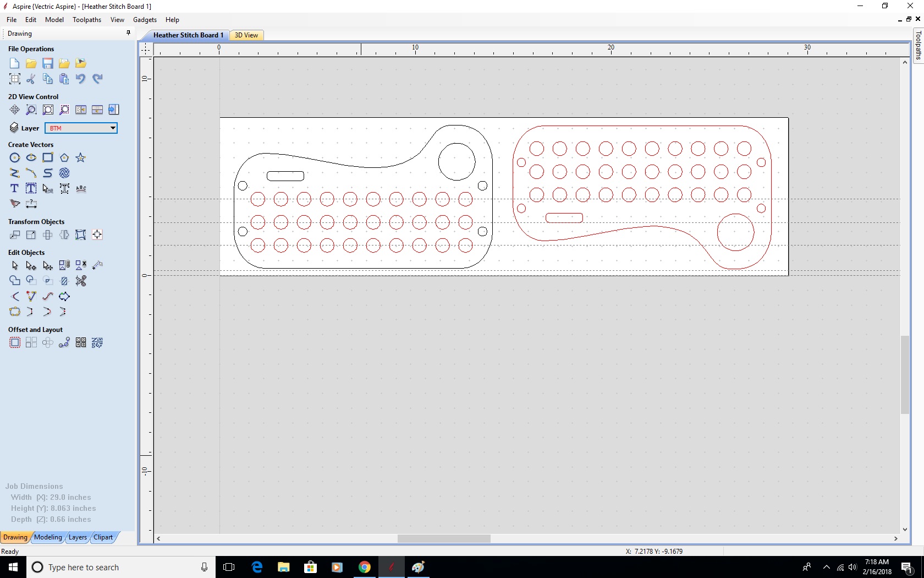
Task: Select the Drawing bottom tab
Action: click(15, 537)
